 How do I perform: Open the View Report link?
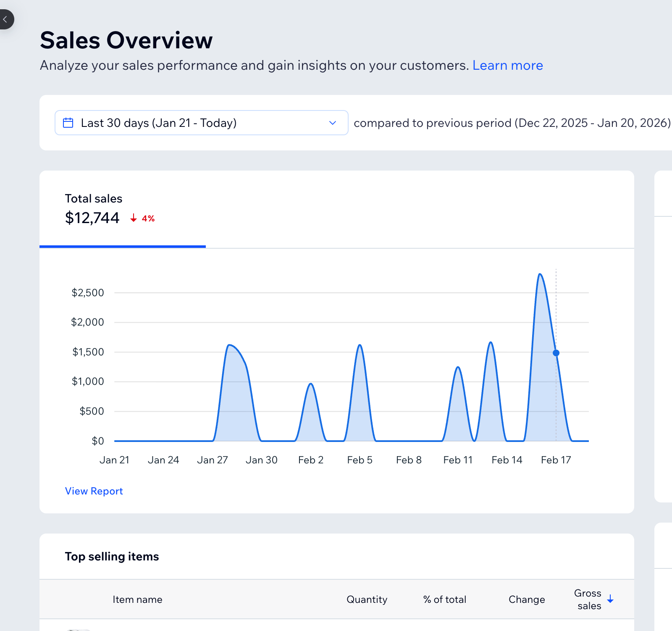pos(94,491)
